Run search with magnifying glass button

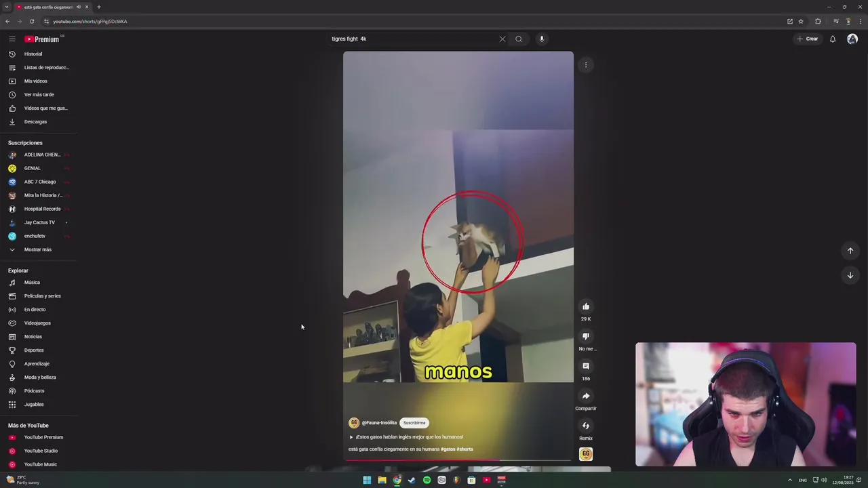pyautogui.click(x=519, y=39)
